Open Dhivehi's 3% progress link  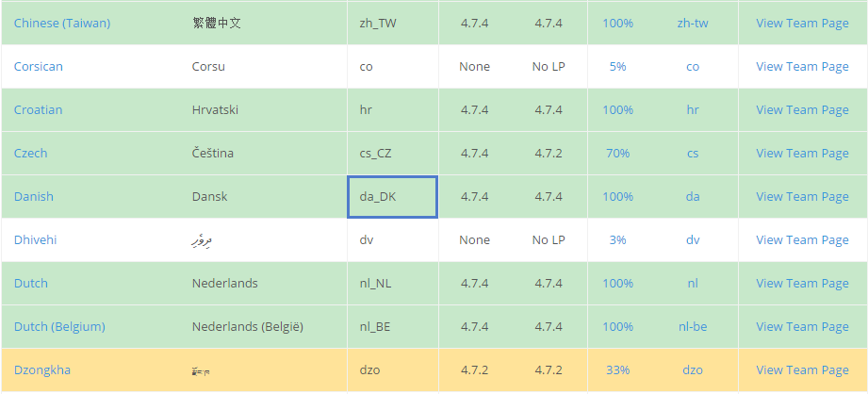coord(618,239)
